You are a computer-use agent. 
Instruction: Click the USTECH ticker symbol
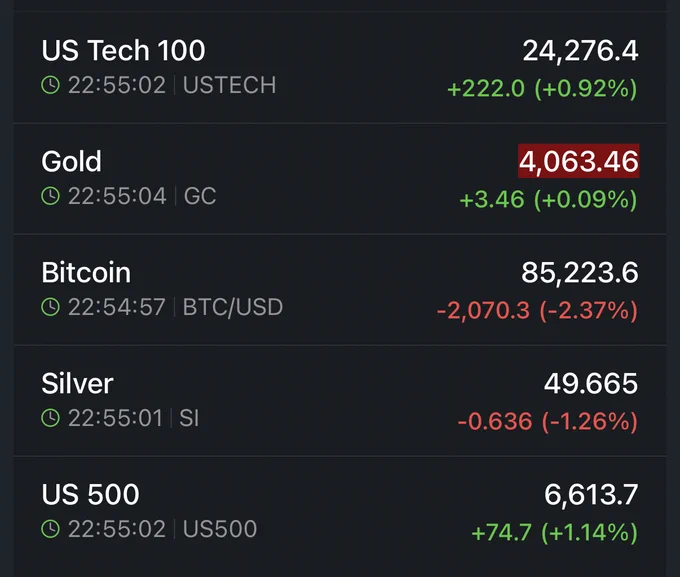pyautogui.click(x=229, y=85)
